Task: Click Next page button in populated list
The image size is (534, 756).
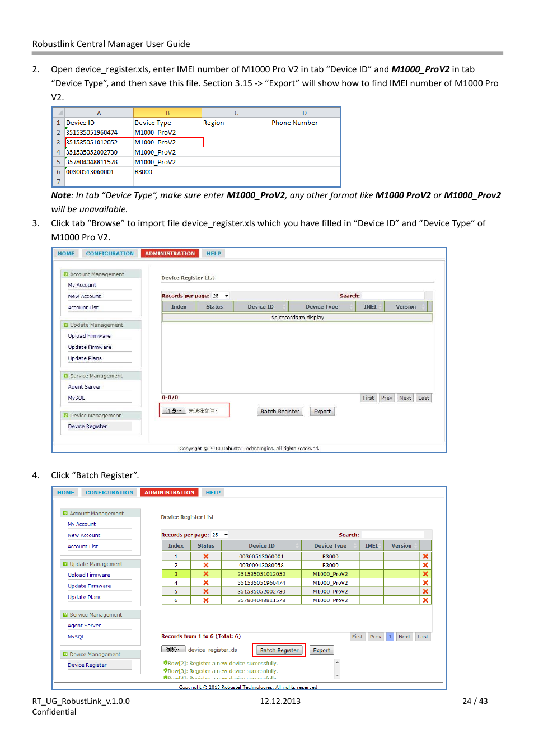Action: click(405, 637)
